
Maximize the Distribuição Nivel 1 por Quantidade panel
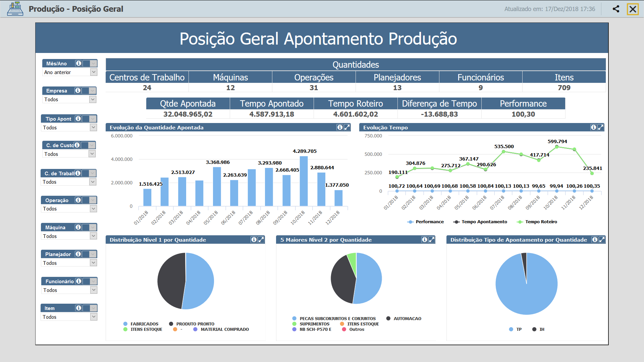pyautogui.click(x=261, y=240)
